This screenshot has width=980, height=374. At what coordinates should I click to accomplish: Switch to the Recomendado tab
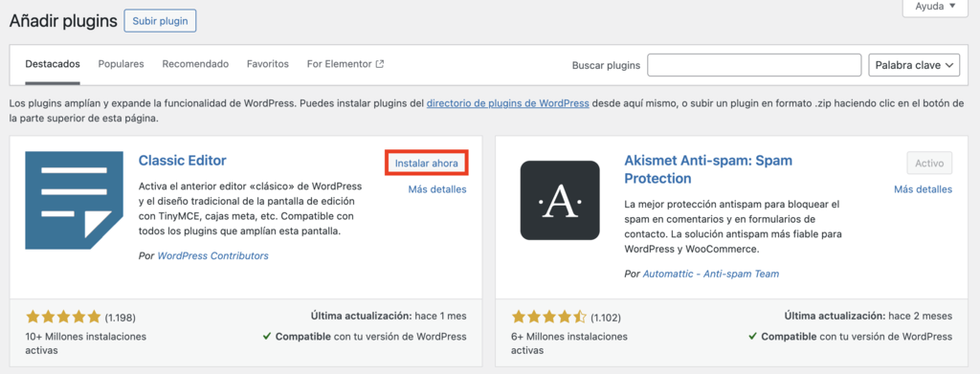(195, 64)
